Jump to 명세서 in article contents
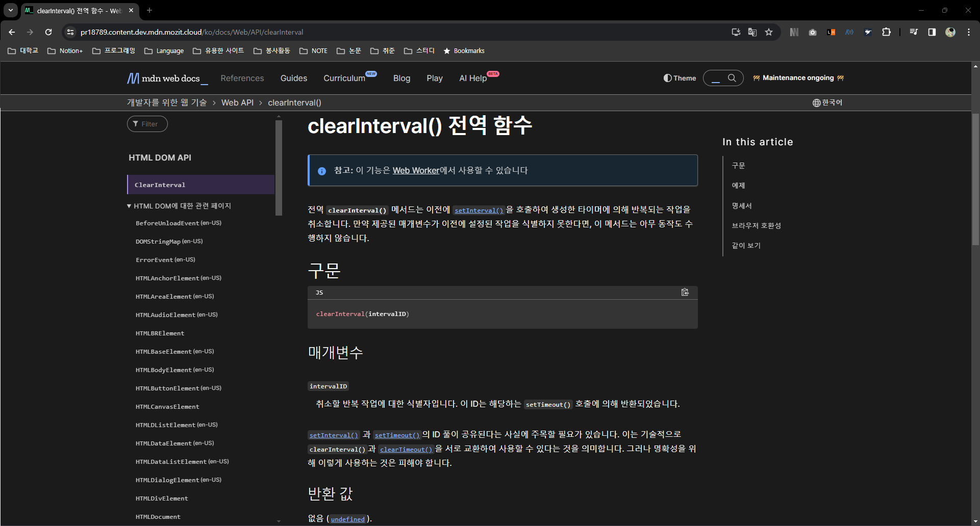 pos(742,206)
